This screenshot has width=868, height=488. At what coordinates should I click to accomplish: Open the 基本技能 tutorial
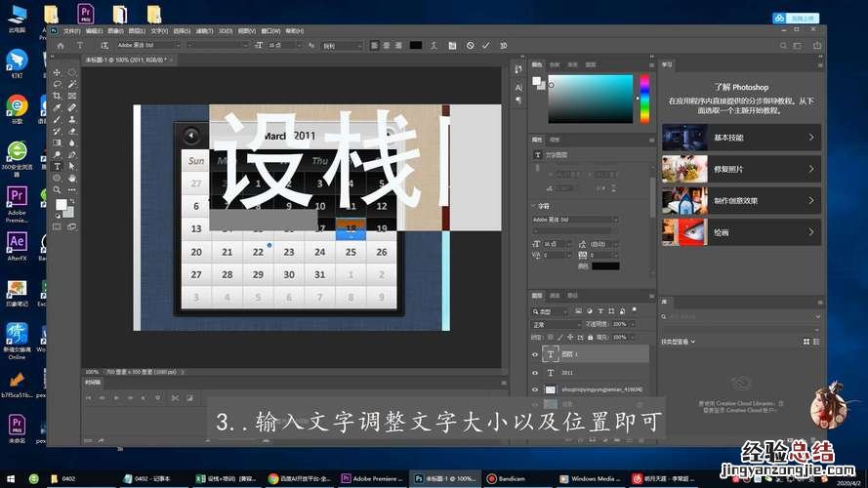741,138
